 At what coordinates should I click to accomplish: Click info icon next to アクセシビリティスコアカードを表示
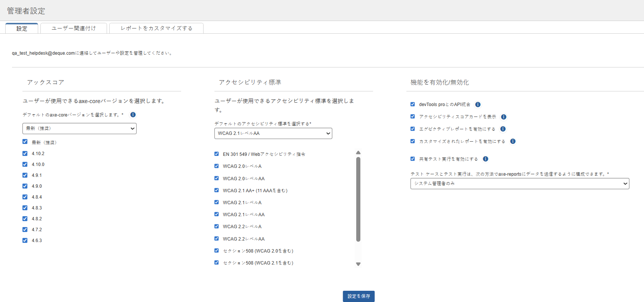coord(504,117)
